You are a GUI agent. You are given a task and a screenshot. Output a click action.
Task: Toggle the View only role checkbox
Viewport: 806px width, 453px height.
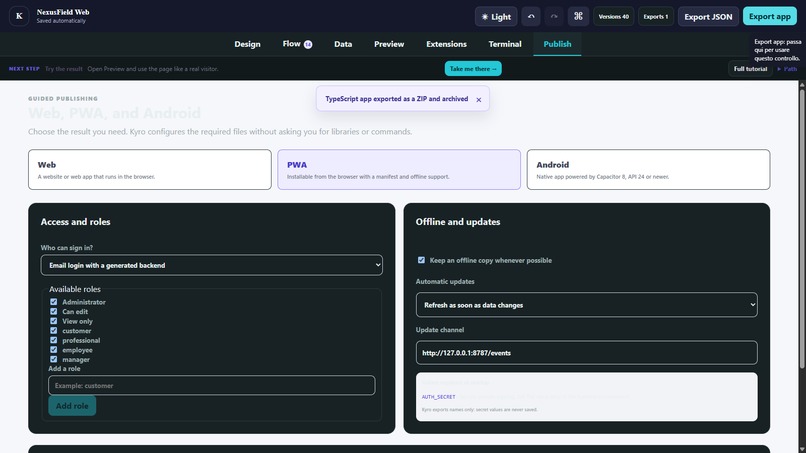53,321
